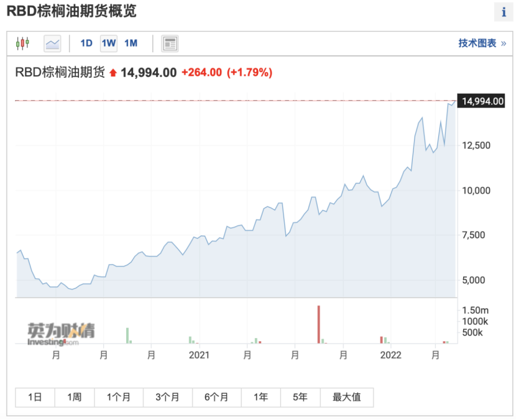Image resolution: width=516 pixels, height=420 pixels.
Task: Set chart interval to 1M
Action: [131, 43]
